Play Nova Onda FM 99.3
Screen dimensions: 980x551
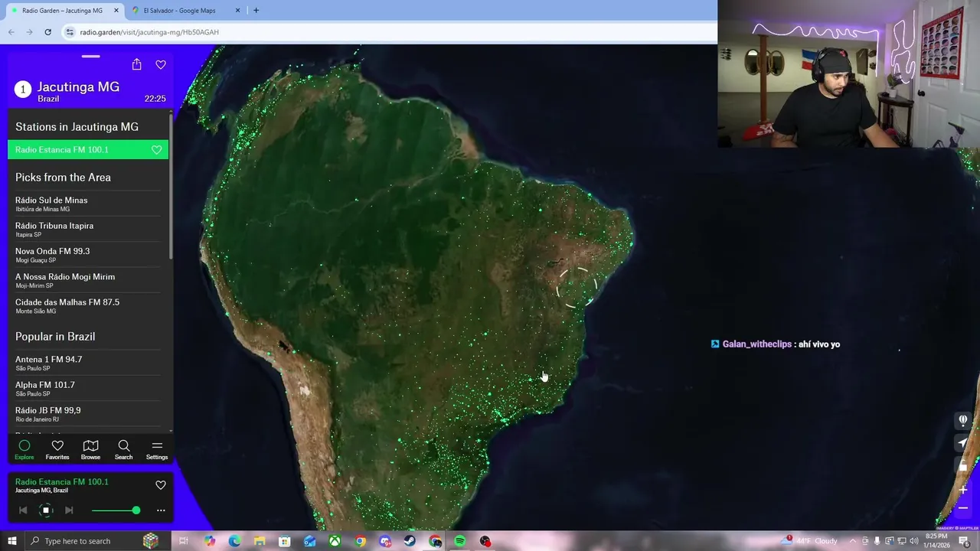click(x=88, y=255)
